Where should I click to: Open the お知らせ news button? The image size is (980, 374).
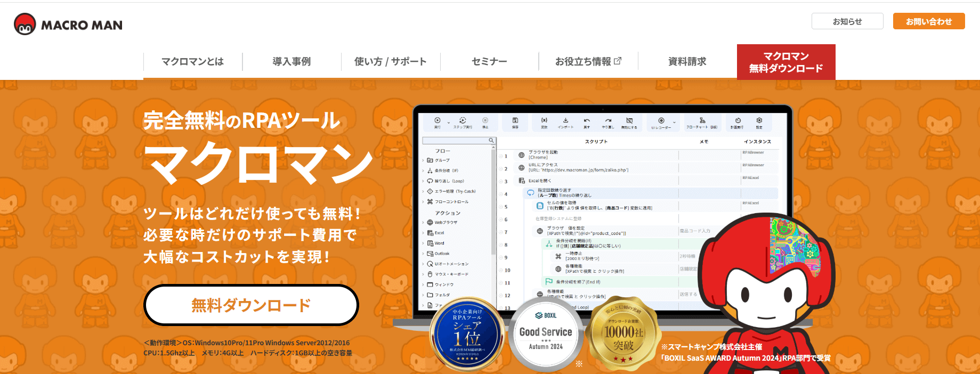click(847, 21)
